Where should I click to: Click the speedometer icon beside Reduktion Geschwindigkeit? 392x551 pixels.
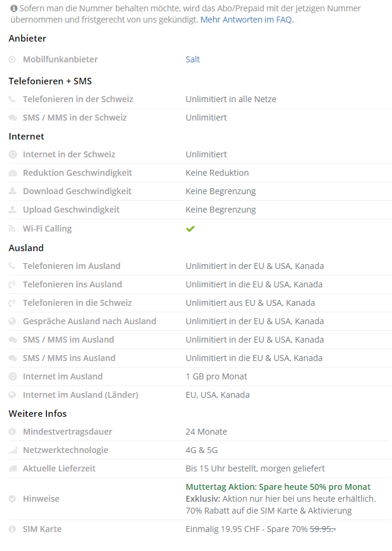(12, 173)
